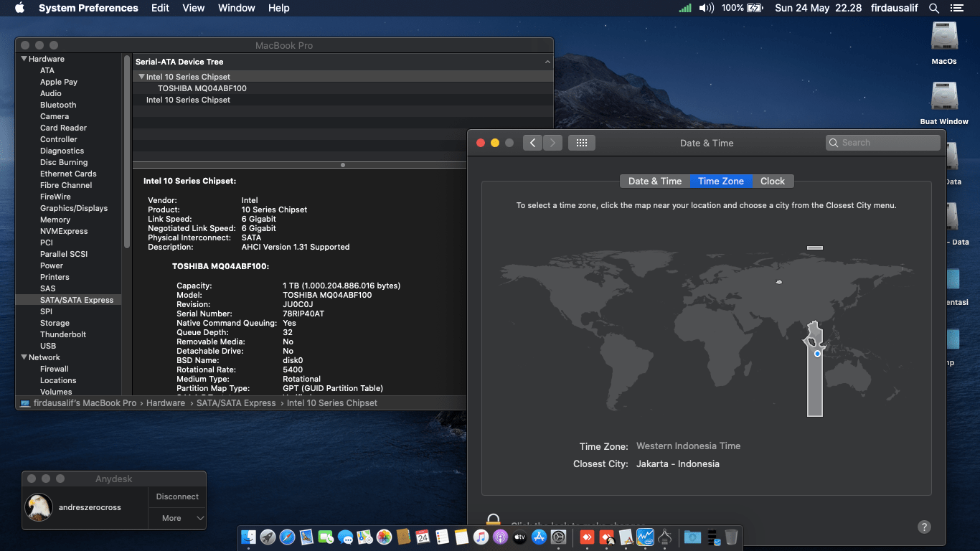Open Maps from the Dock

[x=364, y=537]
